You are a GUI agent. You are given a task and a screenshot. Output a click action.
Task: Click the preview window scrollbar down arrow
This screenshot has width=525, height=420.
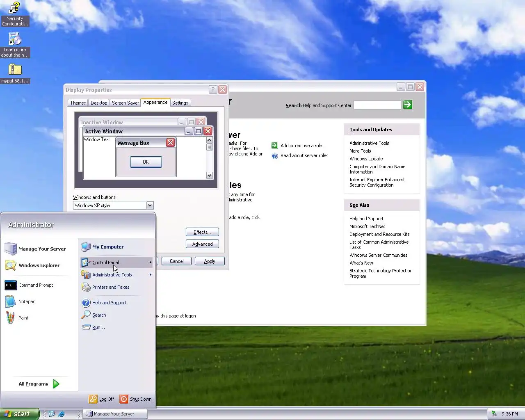pos(209,176)
